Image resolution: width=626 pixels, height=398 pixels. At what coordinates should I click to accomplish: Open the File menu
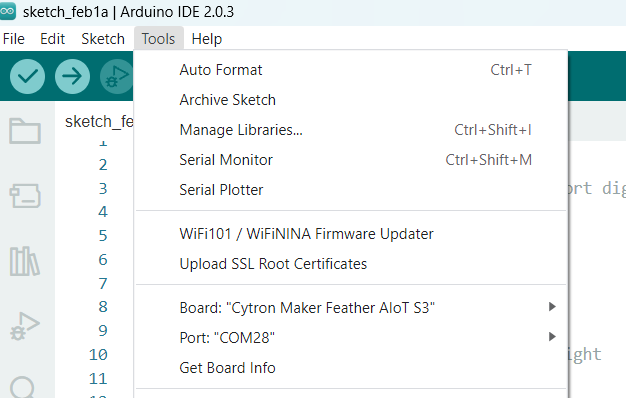[x=14, y=39]
